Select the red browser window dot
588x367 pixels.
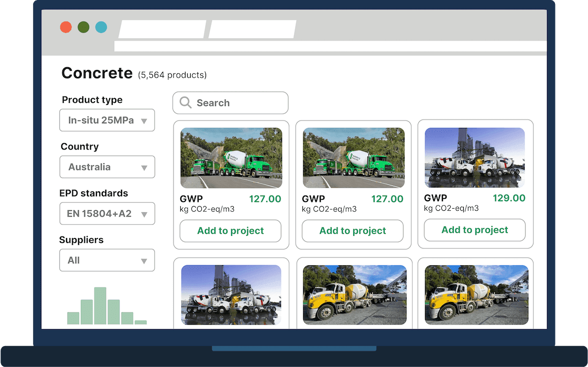66,27
